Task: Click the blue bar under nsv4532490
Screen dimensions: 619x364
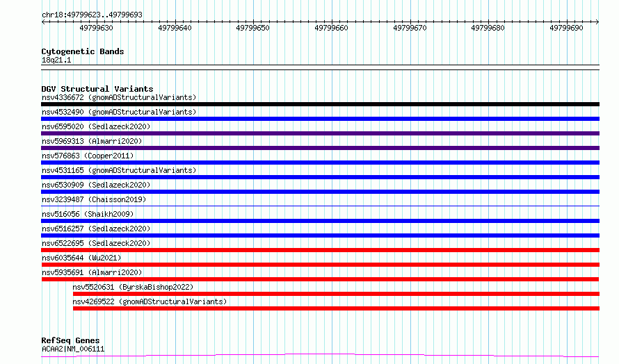Action: 320,119
